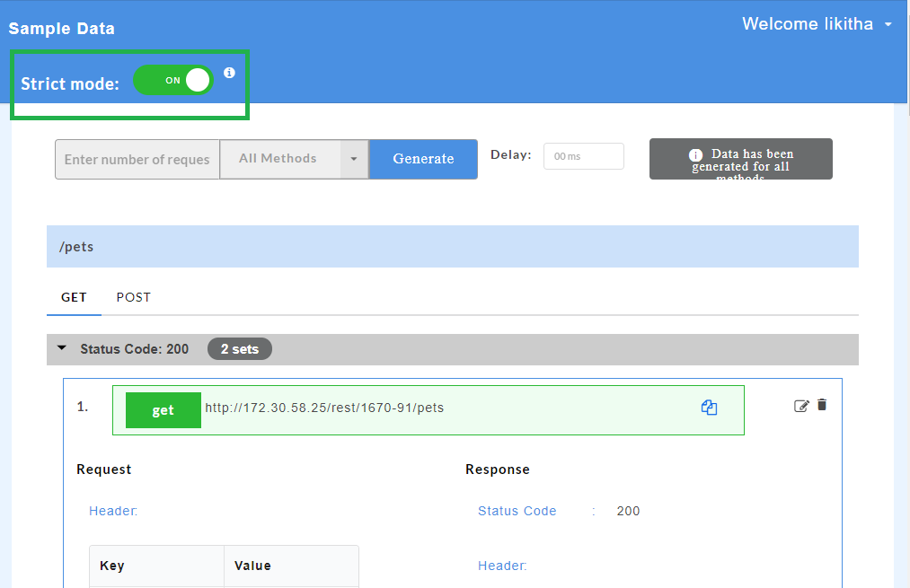This screenshot has width=910, height=588.
Task: Switch to the POST tab
Action: [x=134, y=297]
